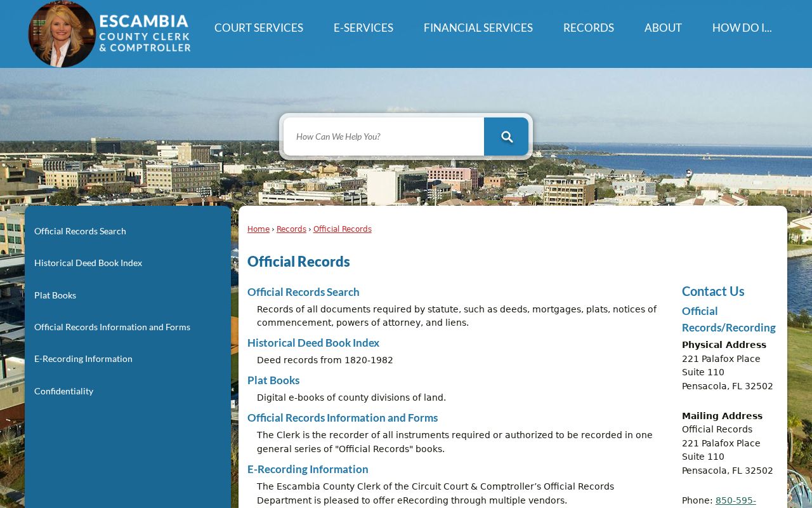This screenshot has width=812, height=508.
Task: Click the Official Records breadcrumb link
Action: coord(343,229)
